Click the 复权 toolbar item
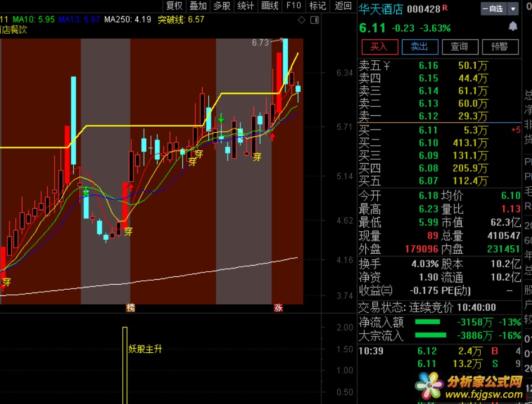The width and height of the screenshot is (532, 404). (x=174, y=6)
